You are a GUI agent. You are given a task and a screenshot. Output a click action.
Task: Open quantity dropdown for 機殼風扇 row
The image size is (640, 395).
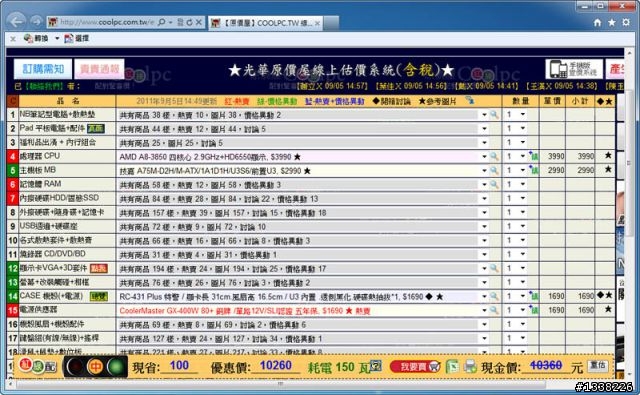[x=523, y=324]
